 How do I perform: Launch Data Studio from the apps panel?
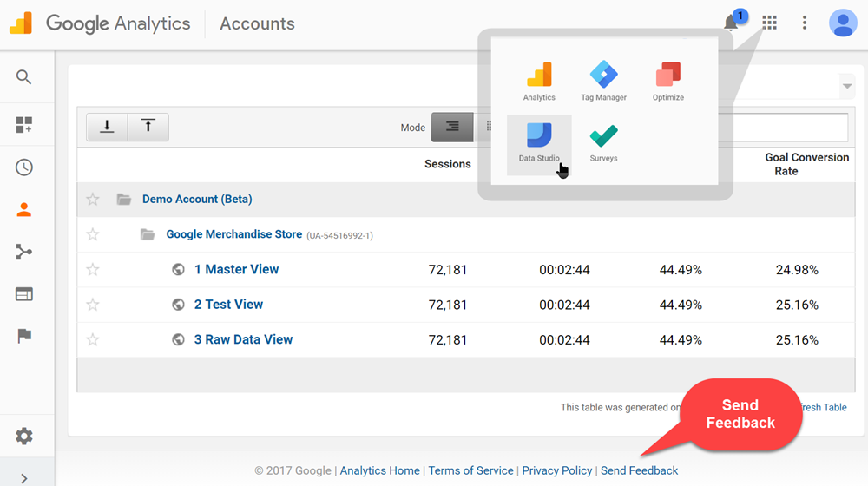(539, 144)
